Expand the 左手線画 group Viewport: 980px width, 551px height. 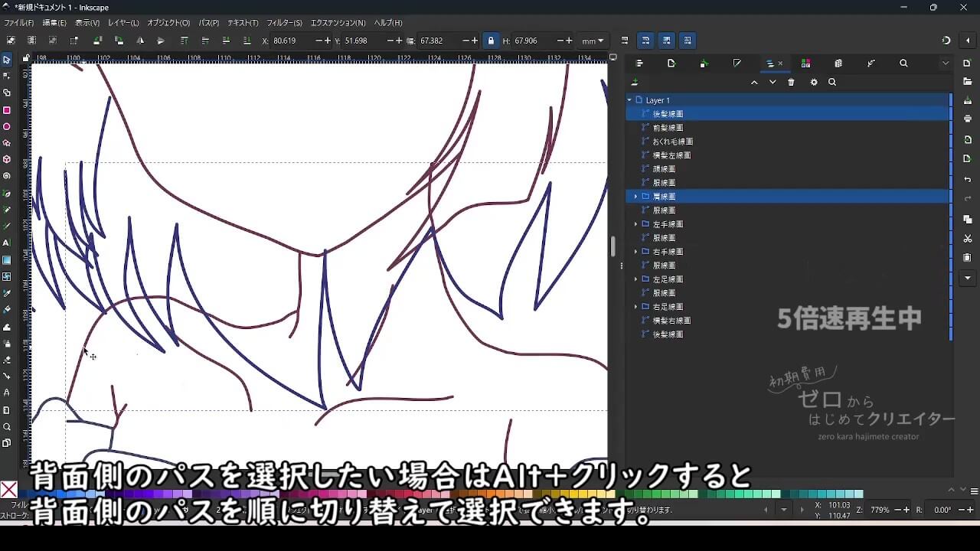point(635,224)
